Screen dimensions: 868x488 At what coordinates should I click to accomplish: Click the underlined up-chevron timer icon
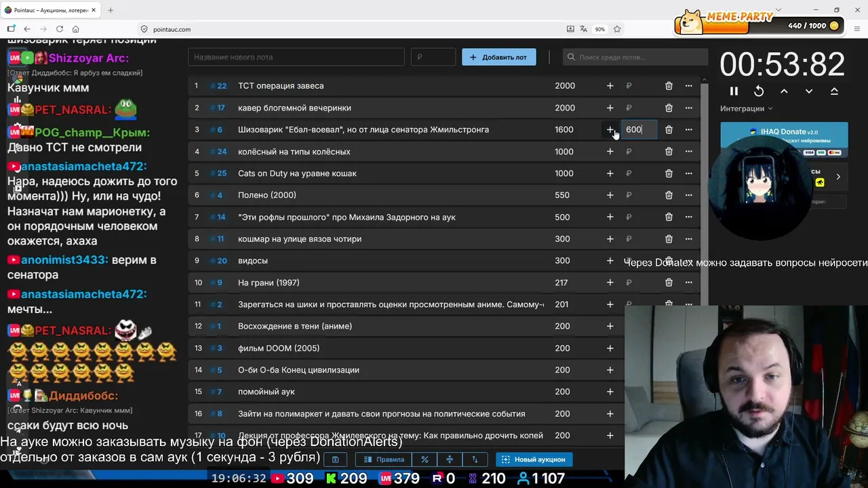click(x=834, y=91)
